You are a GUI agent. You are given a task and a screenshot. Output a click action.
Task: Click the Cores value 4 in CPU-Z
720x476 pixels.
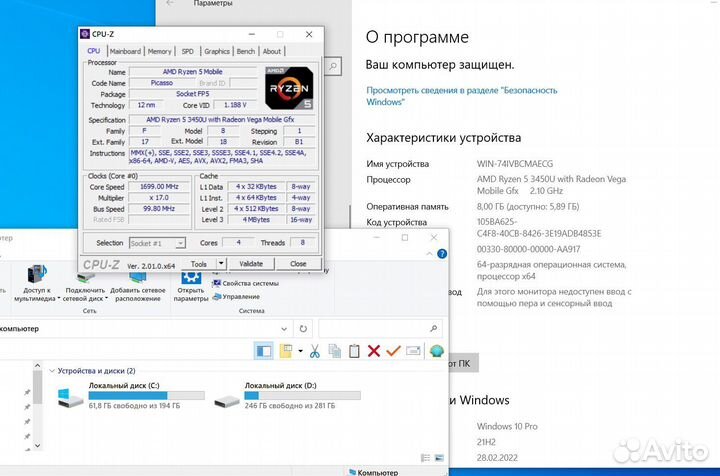(x=238, y=242)
